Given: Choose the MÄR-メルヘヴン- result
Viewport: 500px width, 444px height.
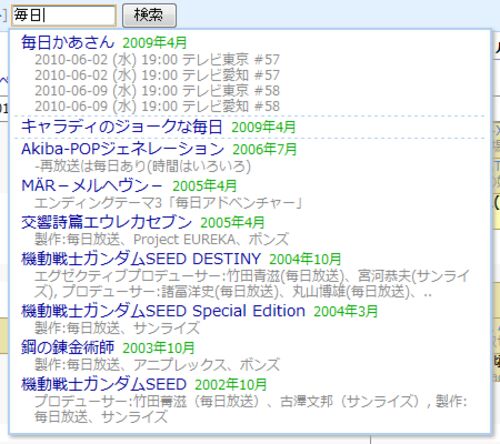Looking at the screenshot, I should click(92, 186).
